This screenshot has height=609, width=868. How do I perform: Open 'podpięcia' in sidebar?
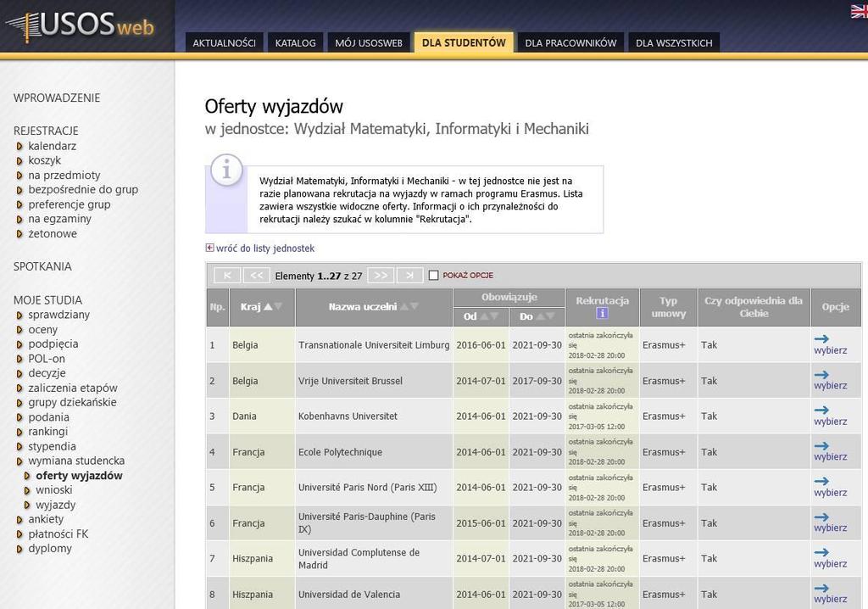point(53,344)
